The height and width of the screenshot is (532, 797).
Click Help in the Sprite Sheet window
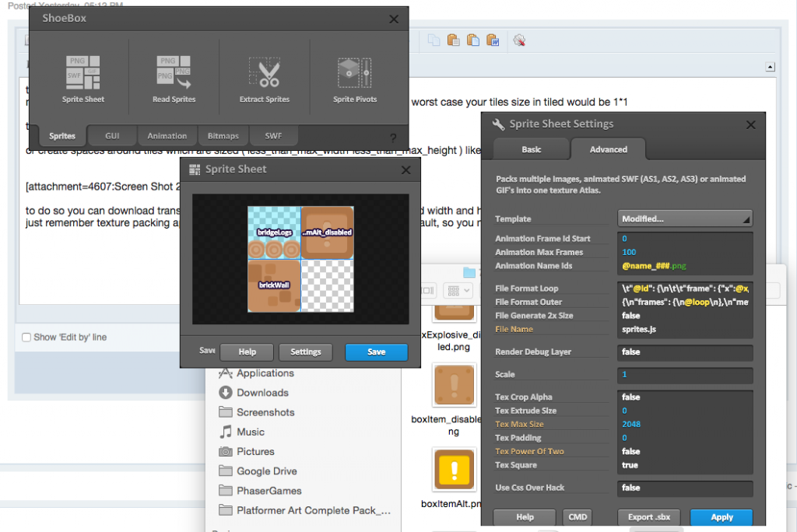click(248, 352)
